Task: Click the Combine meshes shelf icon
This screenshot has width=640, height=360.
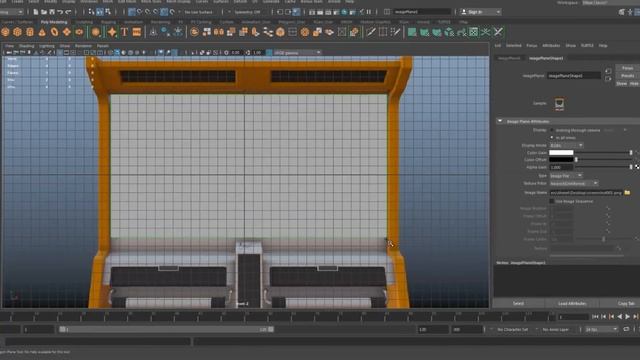Action: (x=195, y=32)
